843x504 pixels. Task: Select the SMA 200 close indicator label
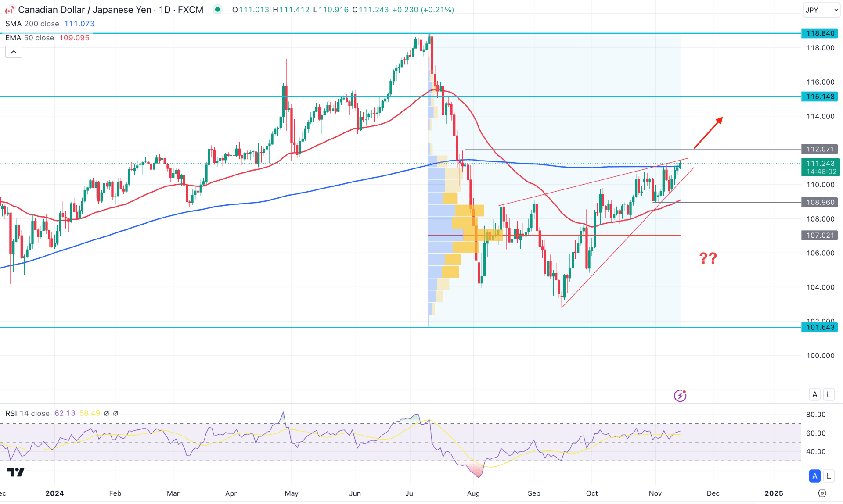[32, 24]
